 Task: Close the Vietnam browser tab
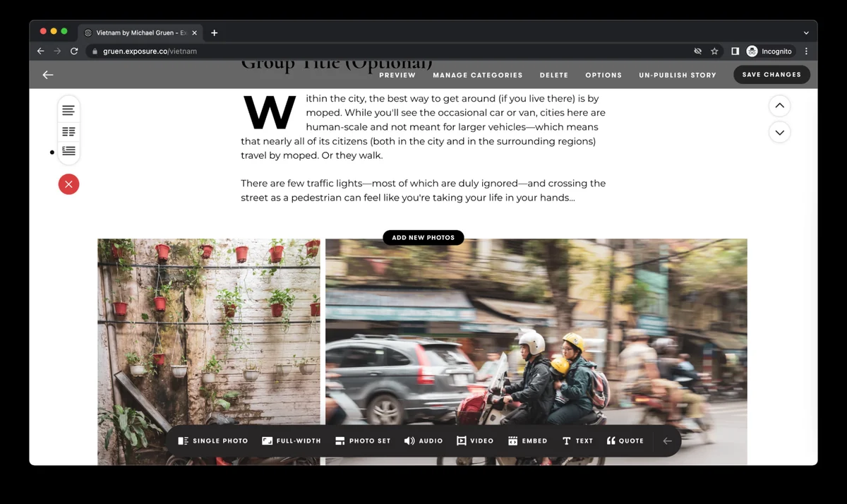[195, 32]
